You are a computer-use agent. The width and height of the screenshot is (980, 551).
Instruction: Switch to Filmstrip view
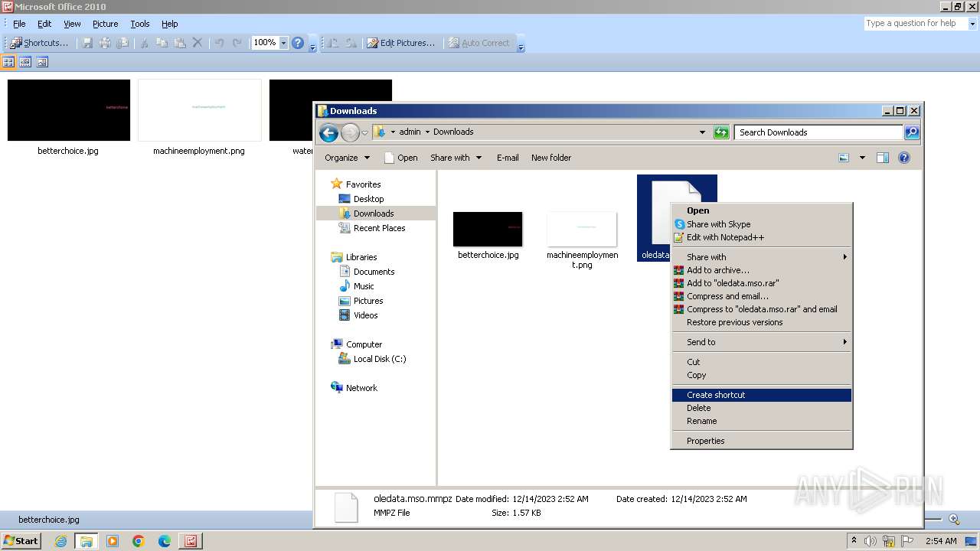tap(25, 62)
